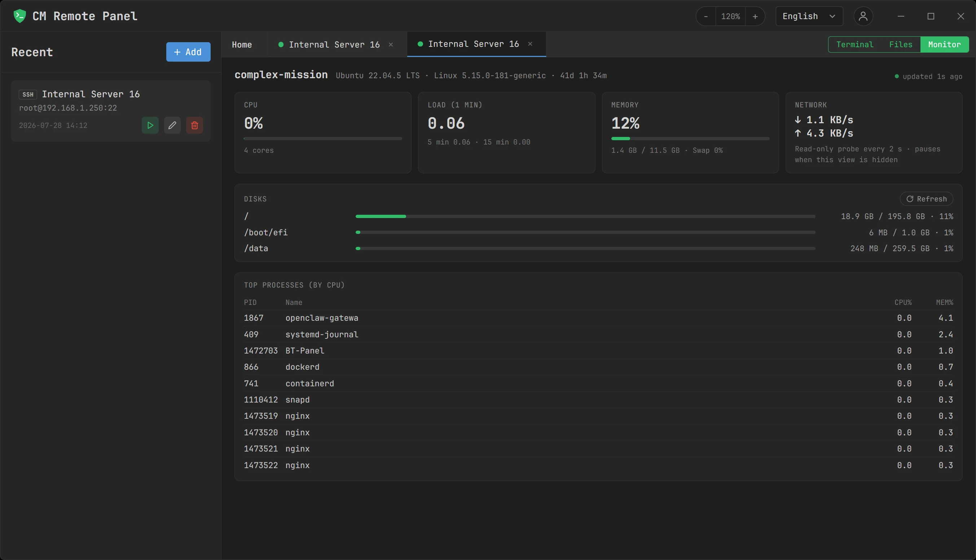The image size is (976, 560).
Task: Select the dockerd process row
Action: point(598,367)
